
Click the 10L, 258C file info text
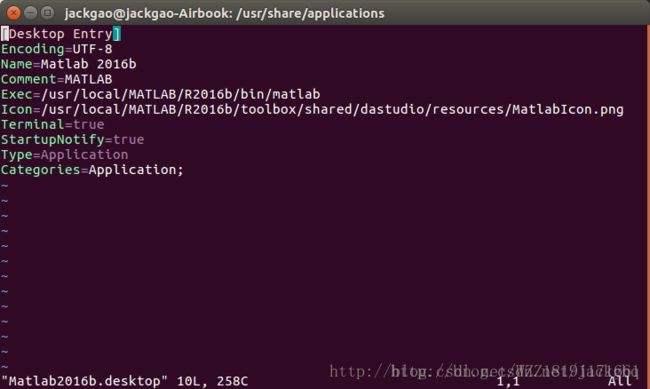click(x=213, y=381)
